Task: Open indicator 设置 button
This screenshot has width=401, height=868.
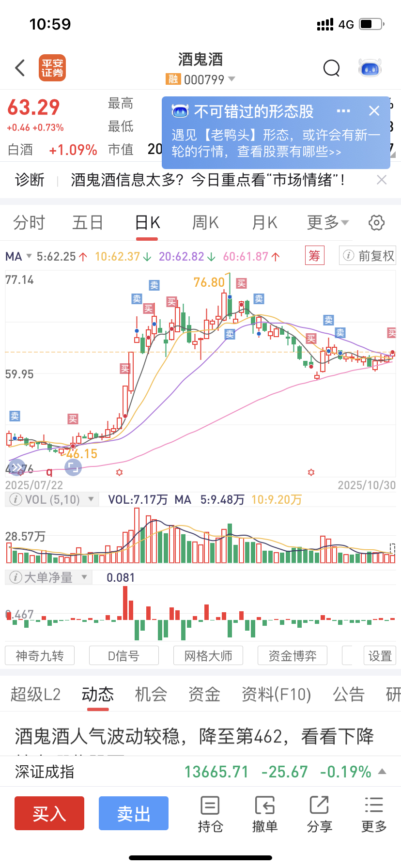Action: coord(380,655)
